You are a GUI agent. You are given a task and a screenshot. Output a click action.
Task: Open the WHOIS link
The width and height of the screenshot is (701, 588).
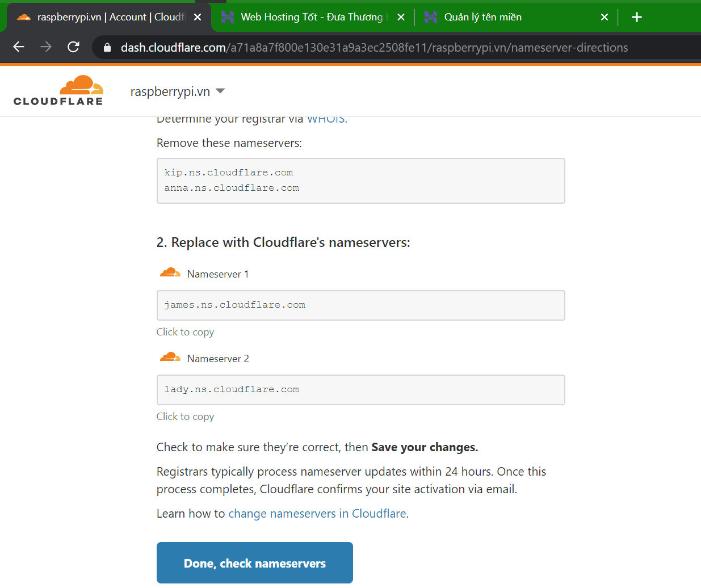[x=326, y=120]
